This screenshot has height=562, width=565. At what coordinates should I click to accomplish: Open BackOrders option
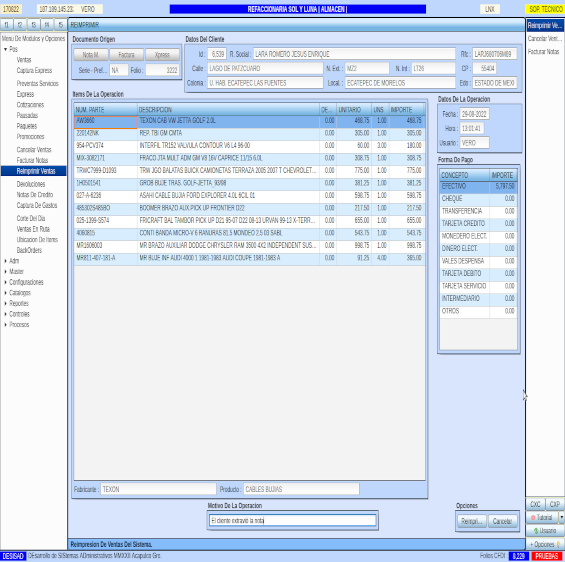(29, 250)
